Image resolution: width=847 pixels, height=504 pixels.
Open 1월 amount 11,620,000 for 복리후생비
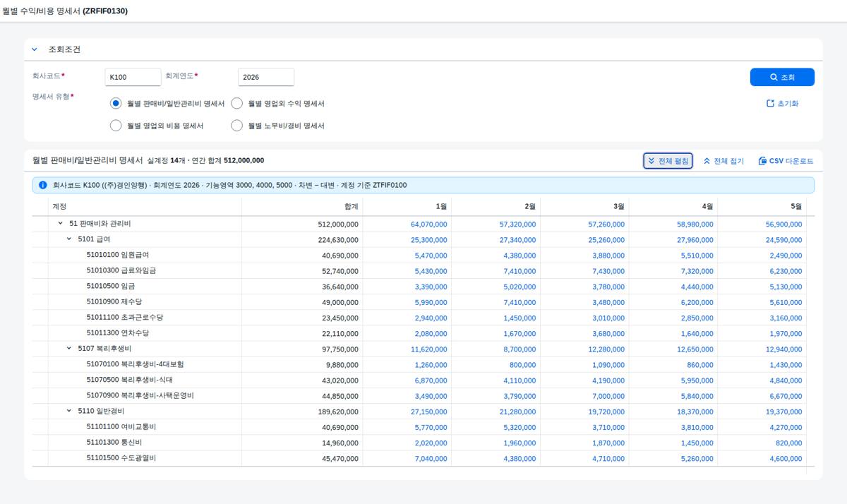pyautogui.click(x=428, y=349)
